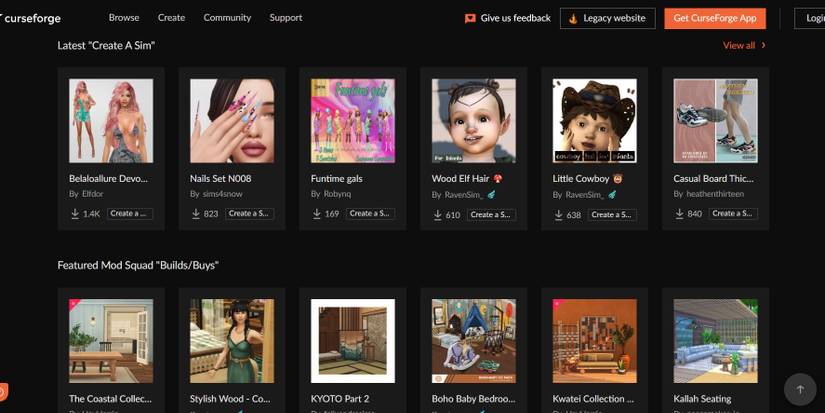
Task: Click the orange widget icon at left edge
Action: (3, 391)
